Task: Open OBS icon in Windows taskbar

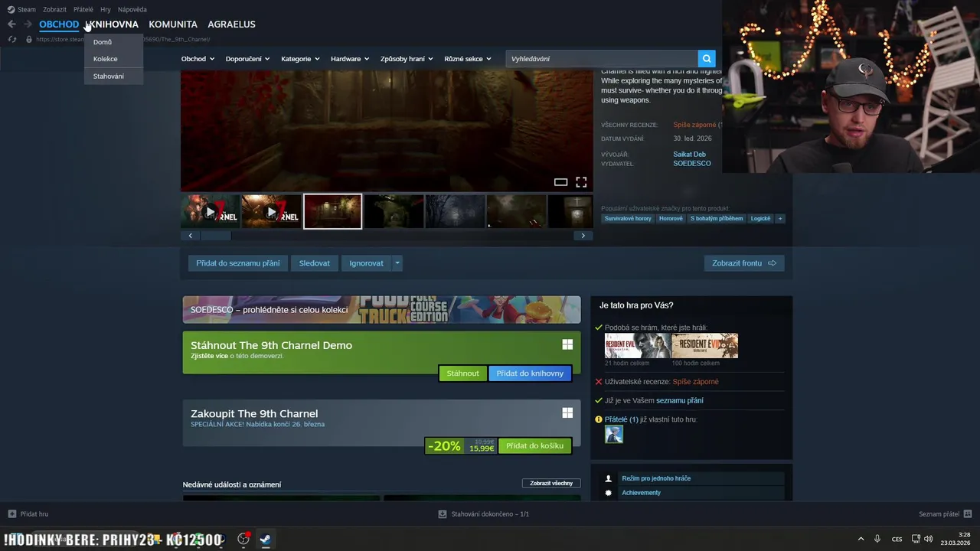Action: click(243, 539)
